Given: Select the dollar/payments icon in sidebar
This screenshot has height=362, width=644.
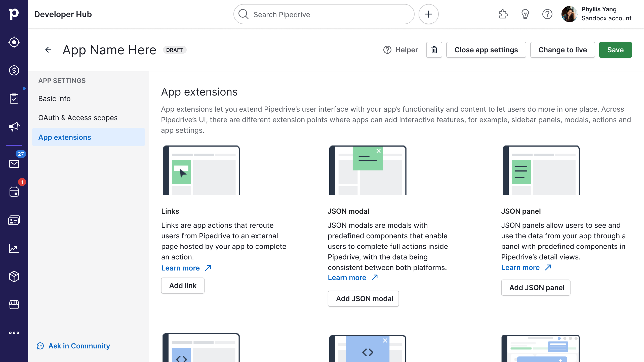Looking at the screenshot, I should [14, 70].
